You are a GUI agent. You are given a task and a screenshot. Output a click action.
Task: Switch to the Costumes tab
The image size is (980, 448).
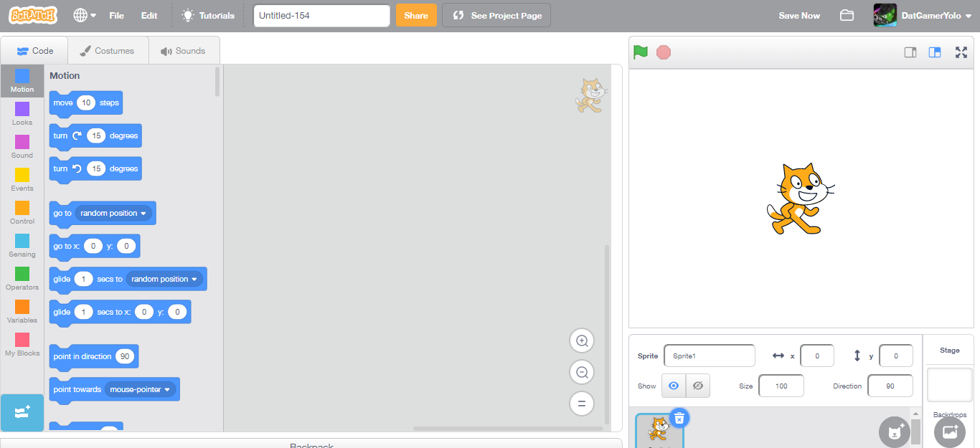tap(108, 50)
